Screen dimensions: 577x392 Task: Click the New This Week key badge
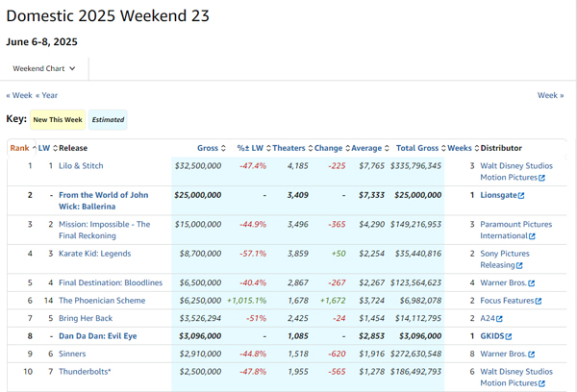(x=58, y=119)
